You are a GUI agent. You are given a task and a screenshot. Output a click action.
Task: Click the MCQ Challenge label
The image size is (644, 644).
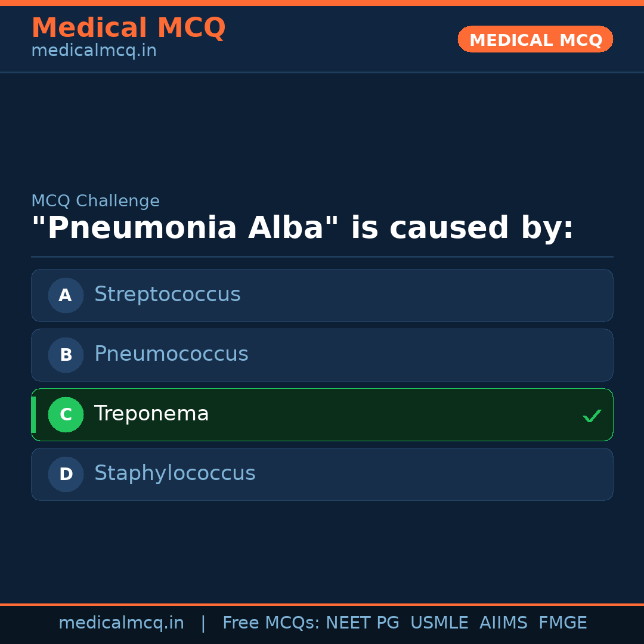point(95,201)
